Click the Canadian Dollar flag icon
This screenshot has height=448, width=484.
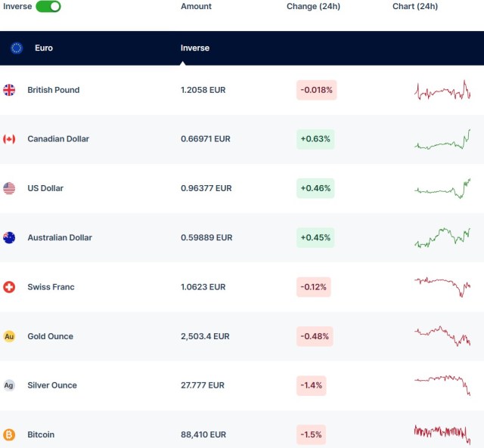9,139
